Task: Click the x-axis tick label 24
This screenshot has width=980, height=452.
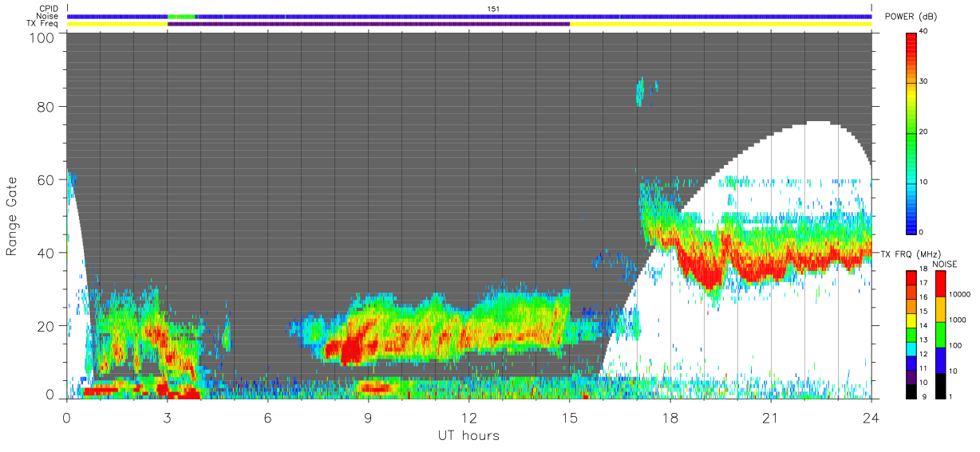Action: click(x=871, y=418)
